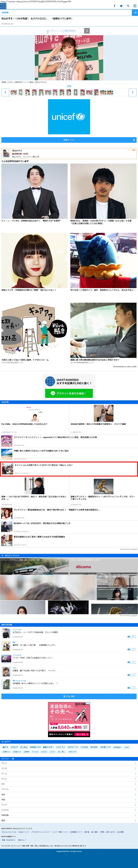
Task: Open the hamburger menu icon
Action: pos(135,6)
